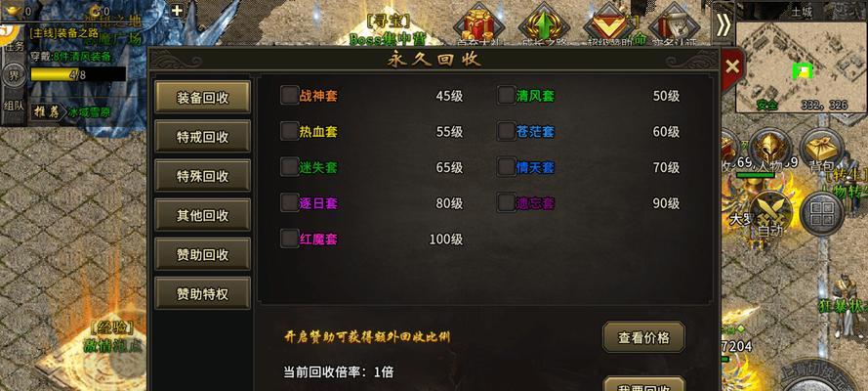Viewport: 868px width, 391px height.
Task: Expand the top icon bar with double chevron
Action: 723,25
